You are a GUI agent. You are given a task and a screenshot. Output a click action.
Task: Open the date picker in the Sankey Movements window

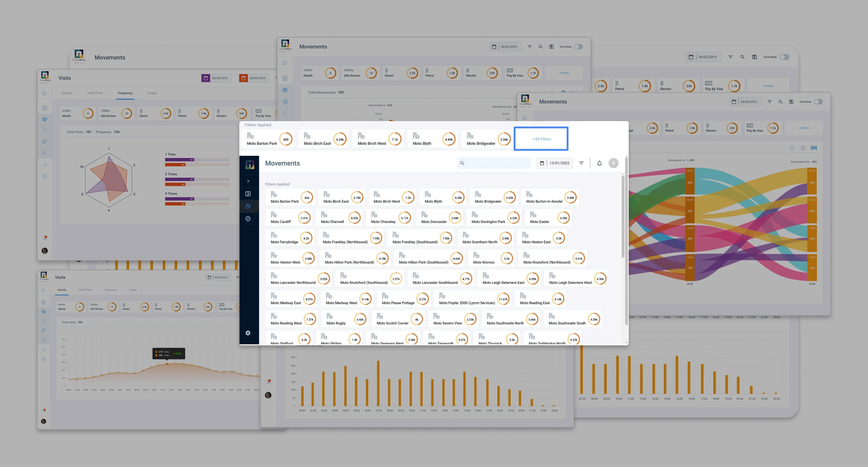[x=745, y=102]
